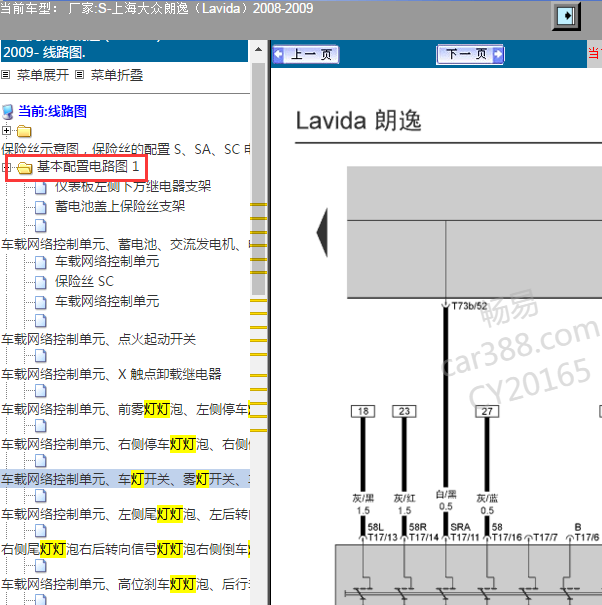Click page icon above 点火起动开关 entry

41,320
